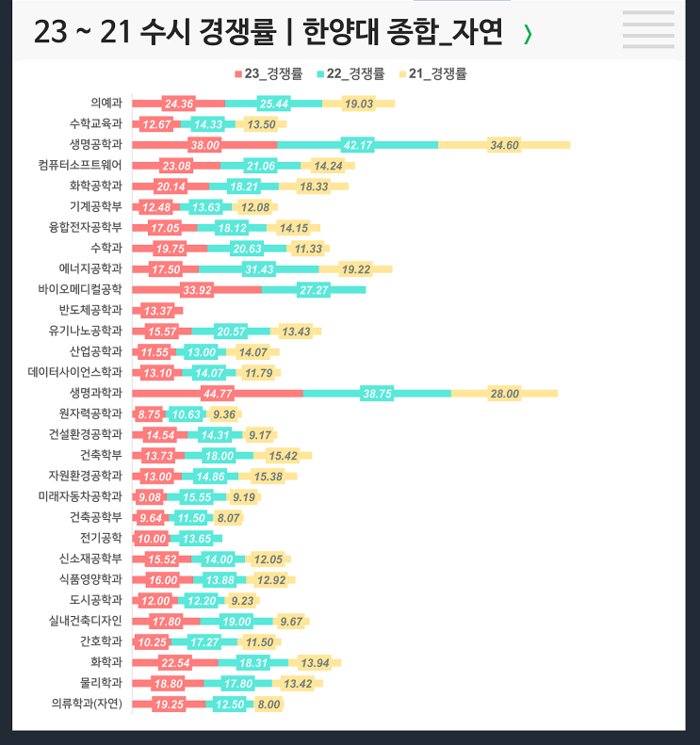Select the 건축공학부 axis label
Viewport: 700px width, 745px height.
click(96, 517)
